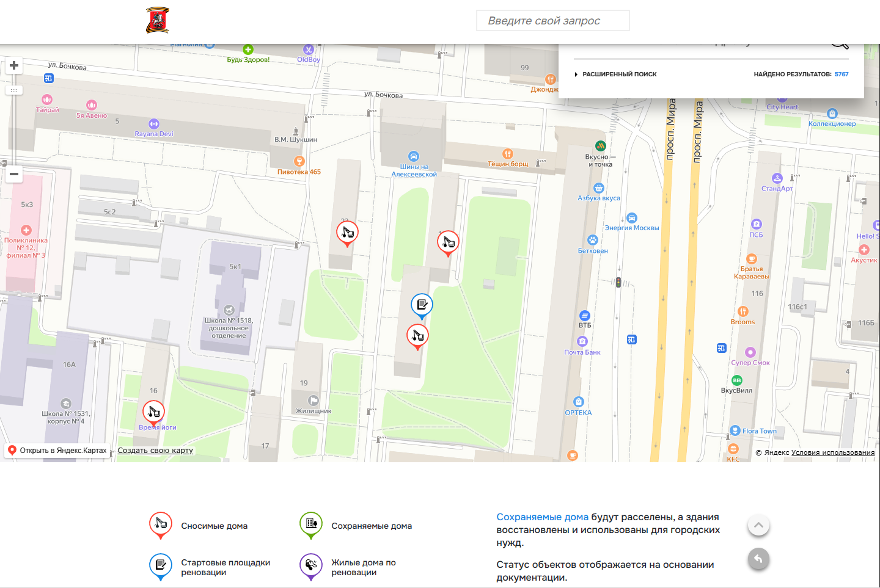Click the Акустик medical icon

coord(864,250)
